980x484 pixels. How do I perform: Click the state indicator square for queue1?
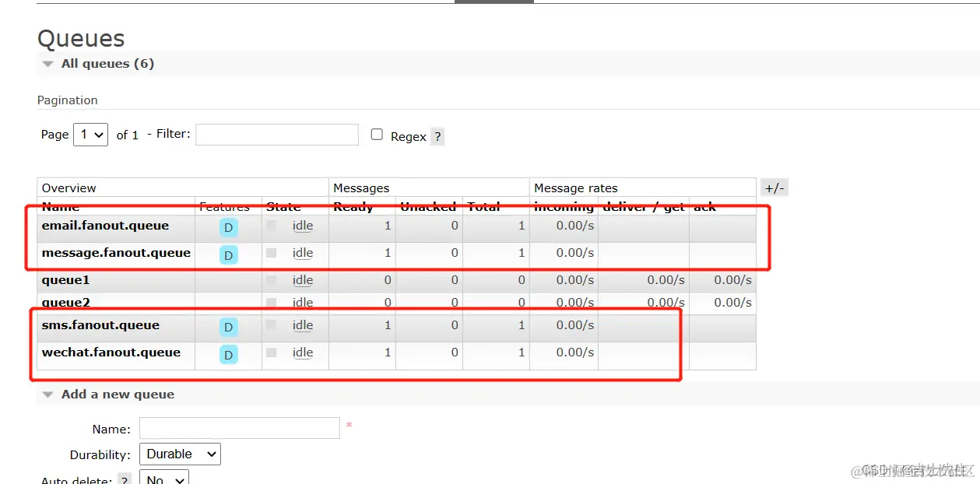[x=271, y=280]
